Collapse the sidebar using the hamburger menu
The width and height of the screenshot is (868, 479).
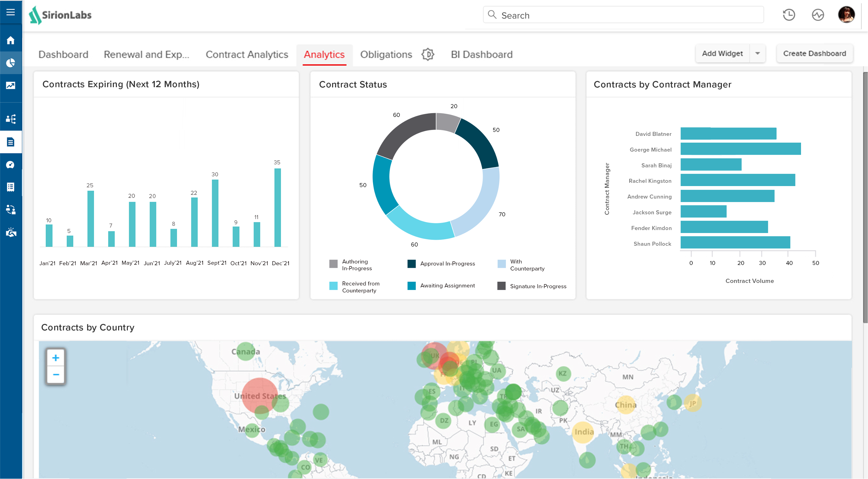[x=11, y=12]
